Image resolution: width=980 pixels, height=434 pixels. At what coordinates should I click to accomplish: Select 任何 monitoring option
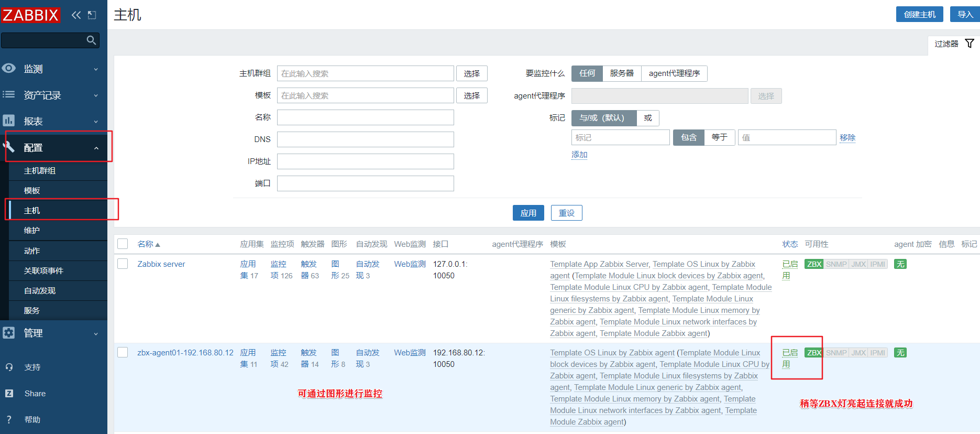[x=587, y=73]
